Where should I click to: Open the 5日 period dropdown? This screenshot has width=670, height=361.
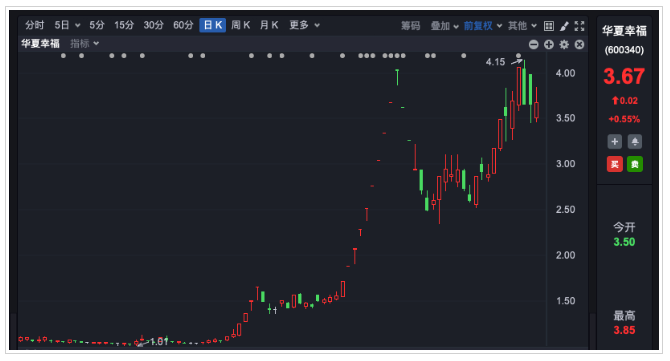67,25
